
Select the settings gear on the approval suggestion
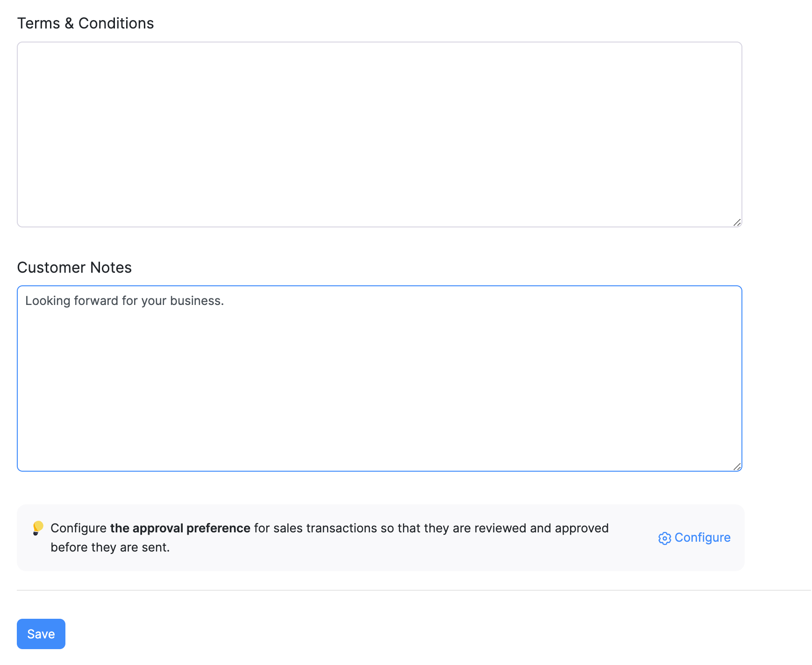(x=665, y=538)
